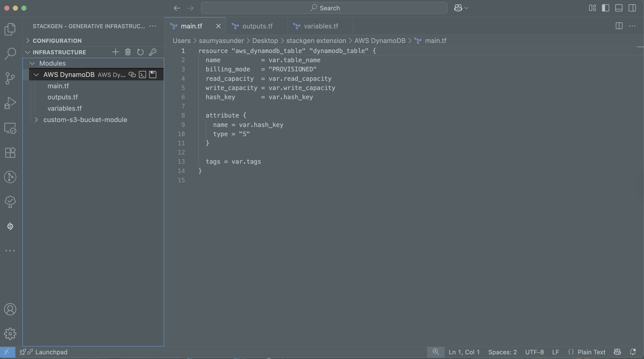Expand the Configuration section
Viewport: 644px width, 359px height.
[x=93, y=41]
